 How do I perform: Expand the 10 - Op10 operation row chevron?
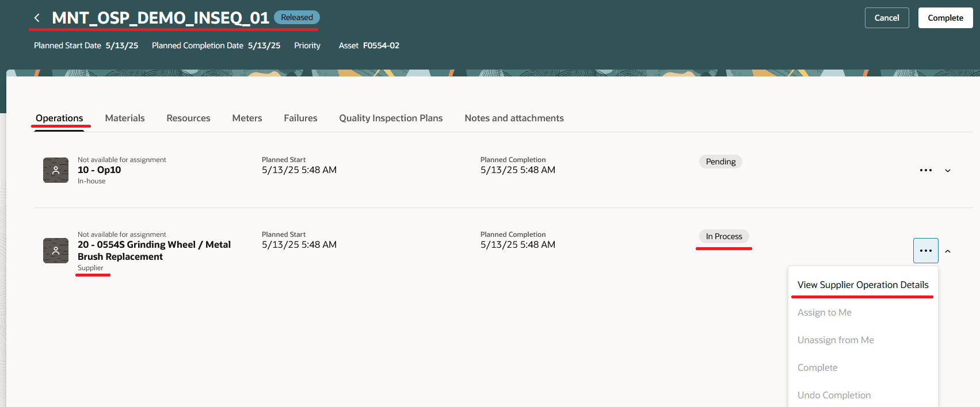coord(948,171)
